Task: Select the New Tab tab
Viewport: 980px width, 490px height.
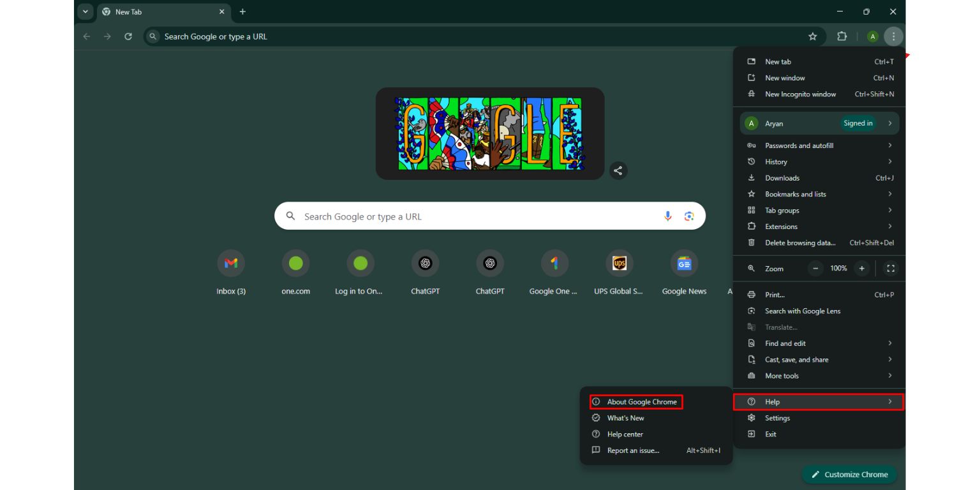Action: click(165, 12)
